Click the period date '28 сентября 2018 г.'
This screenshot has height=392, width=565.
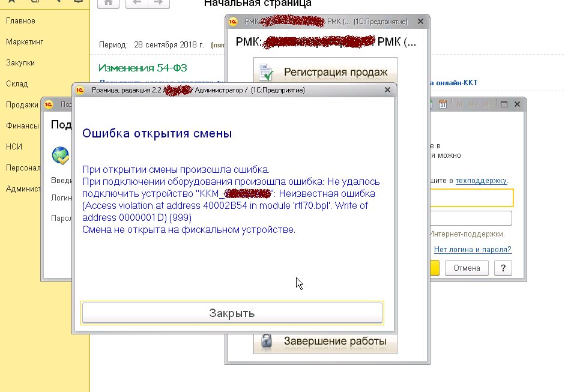[169, 44]
